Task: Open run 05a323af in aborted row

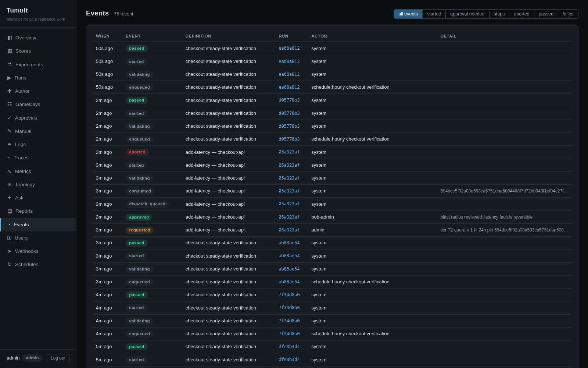Action: coord(289,152)
